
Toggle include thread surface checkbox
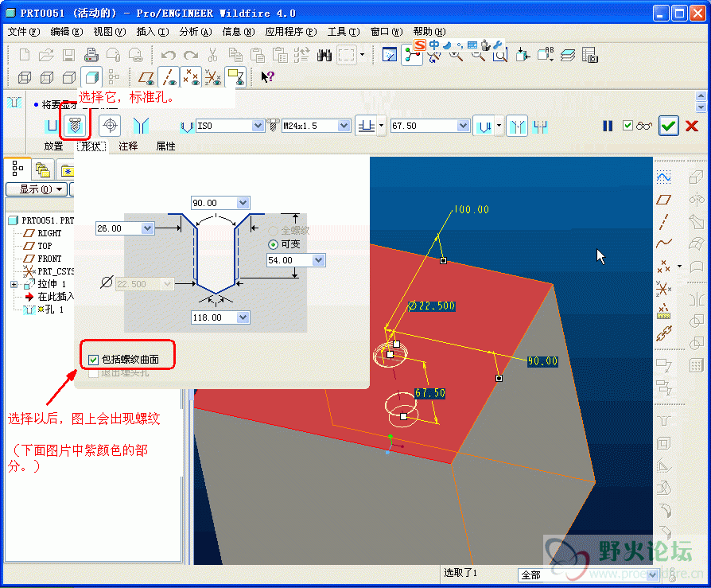tap(93, 360)
